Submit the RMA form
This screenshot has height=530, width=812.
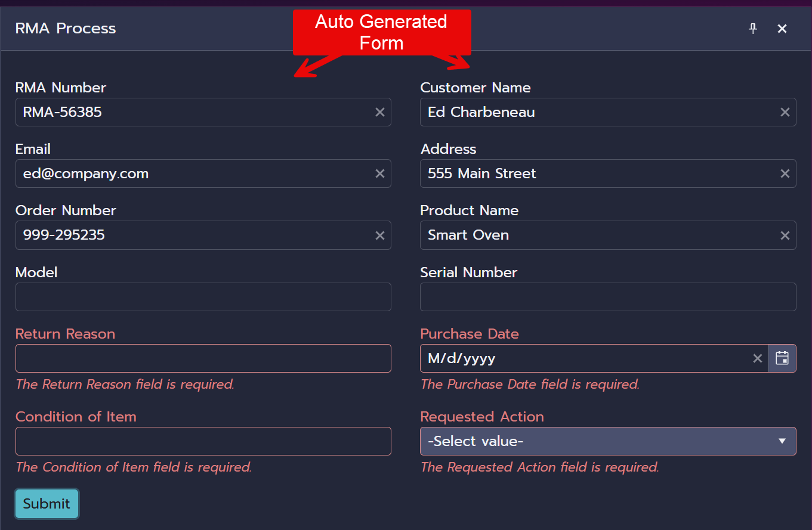(x=47, y=504)
